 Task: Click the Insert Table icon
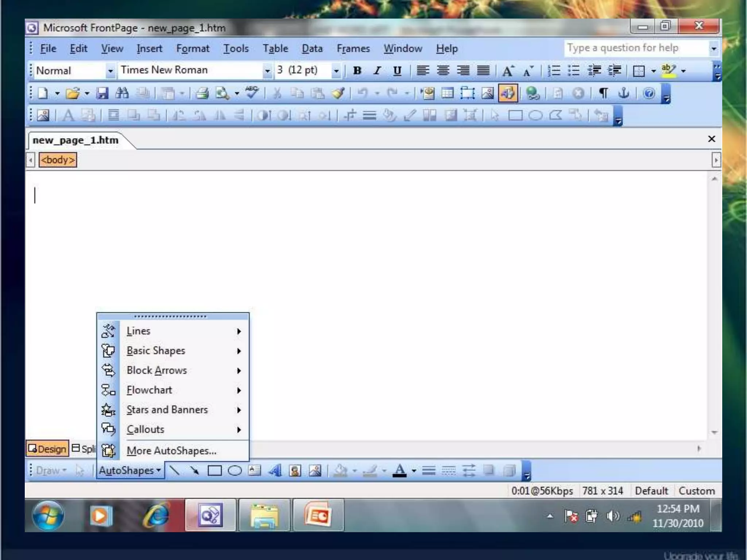(447, 93)
